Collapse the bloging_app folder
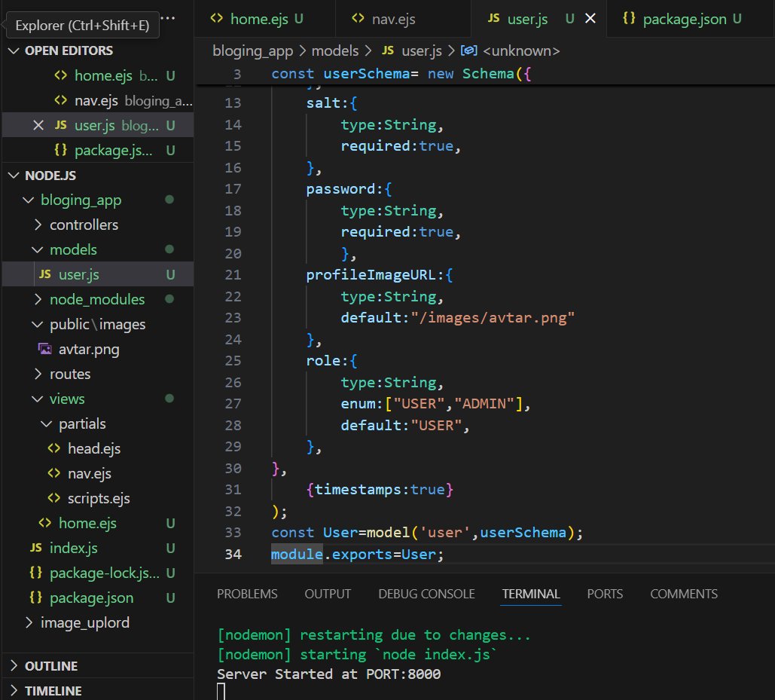The height and width of the screenshot is (700, 775). 28,200
